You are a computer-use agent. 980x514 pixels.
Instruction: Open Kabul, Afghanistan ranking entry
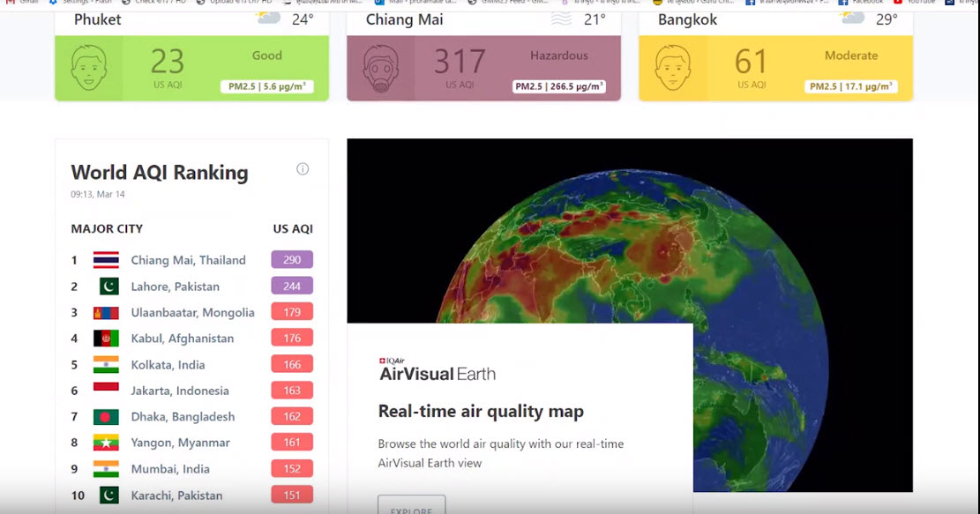pos(182,339)
